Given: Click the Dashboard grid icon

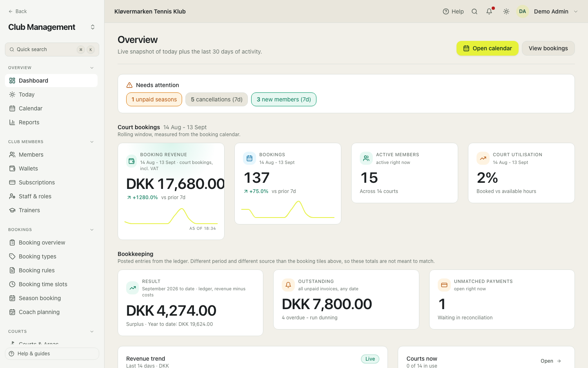Looking at the screenshot, I should pyautogui.click(x=12, y=81).
